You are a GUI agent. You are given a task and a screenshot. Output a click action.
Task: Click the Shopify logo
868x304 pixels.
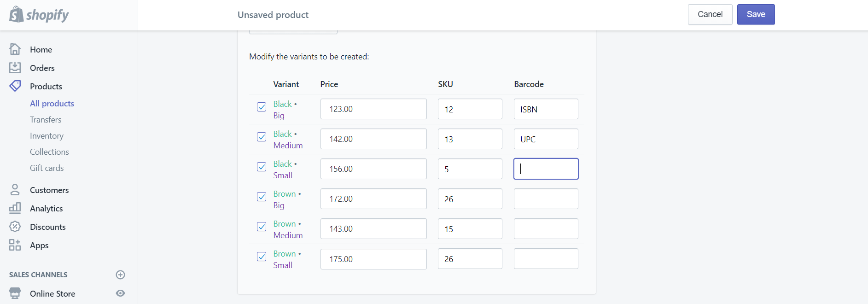(x=39, y=15)
